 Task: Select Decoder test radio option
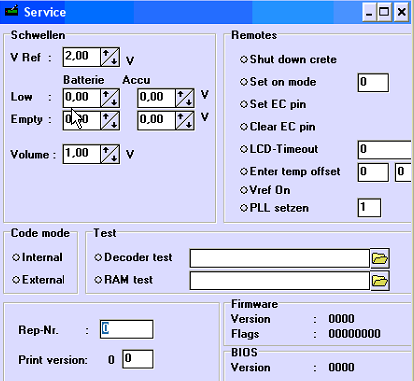point(133,257)
